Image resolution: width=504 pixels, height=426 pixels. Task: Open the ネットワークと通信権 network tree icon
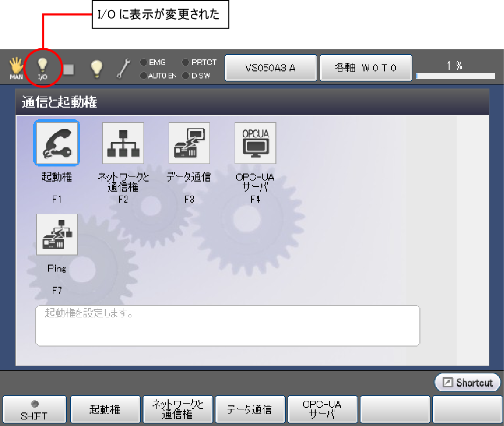point(123,143)
